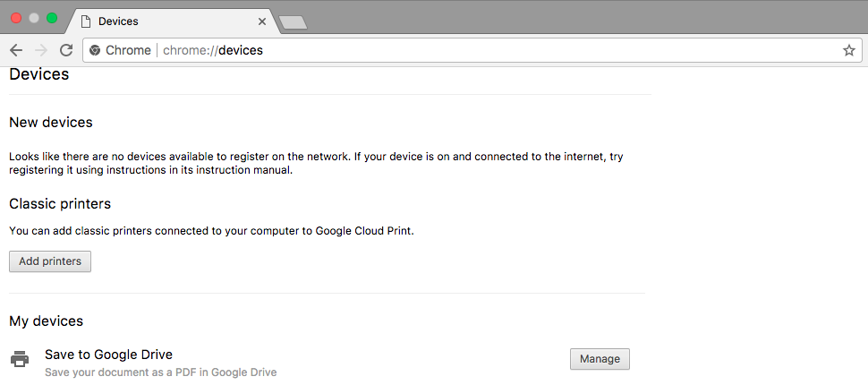Click the green fullscreen window button
Viewport: 868px width, 385px height.
click(x=52, y=18)
